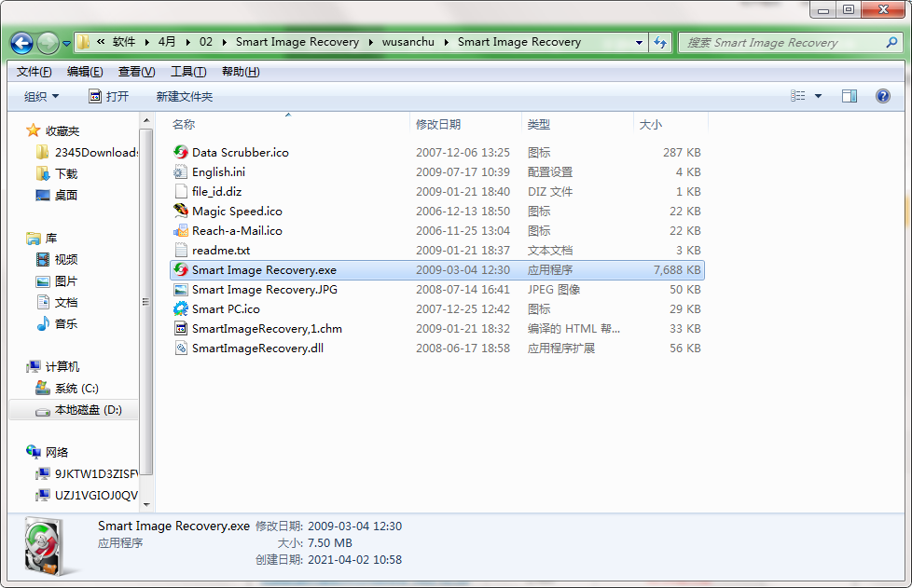Click wusanchu in the address breadcrumb
Image resolution: width=912 pixels, height=588 pixels.
[x=408, y=42]
